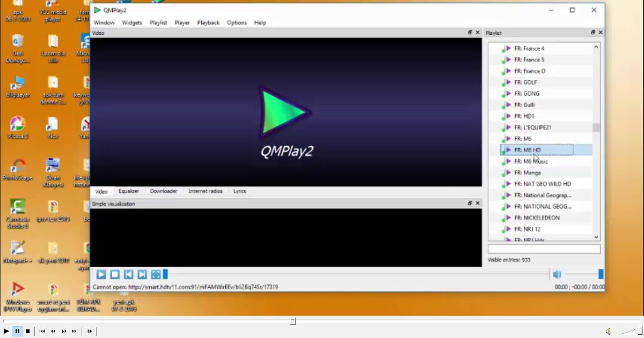644x338 pixels.
Task: Open Picasa 3 desktop icon
Action: 18,128
